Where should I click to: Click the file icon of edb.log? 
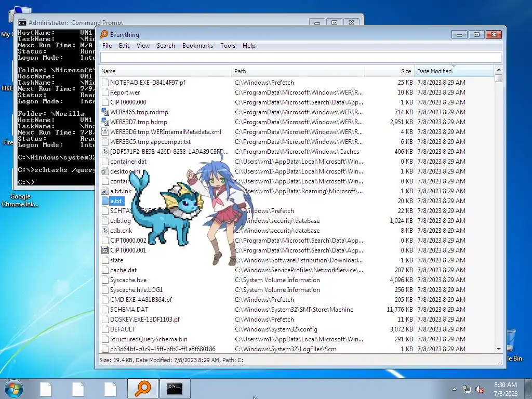coord(105,220)
